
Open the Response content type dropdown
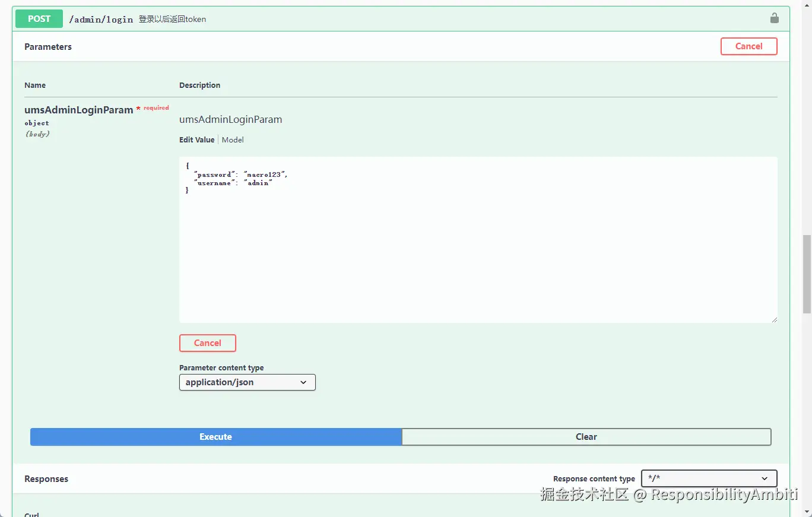pyautogui.click(x=709, y=478)
